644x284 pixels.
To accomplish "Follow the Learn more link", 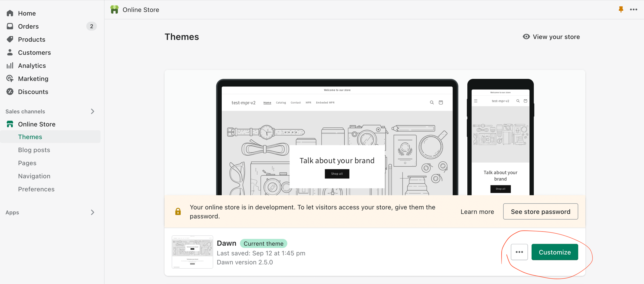I will click(477, 212).
